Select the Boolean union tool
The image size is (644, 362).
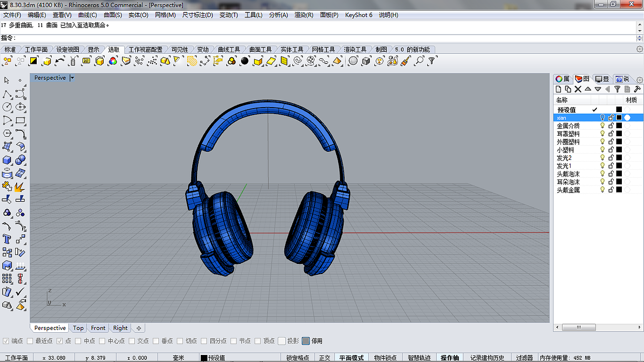point(21,160)
